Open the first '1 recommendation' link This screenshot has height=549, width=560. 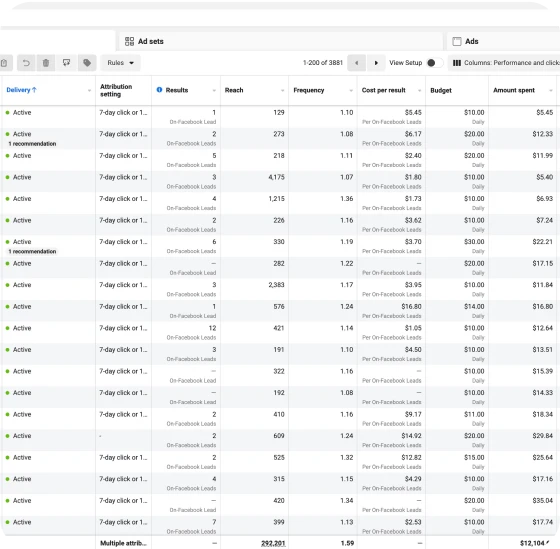(x=32, y=144)
